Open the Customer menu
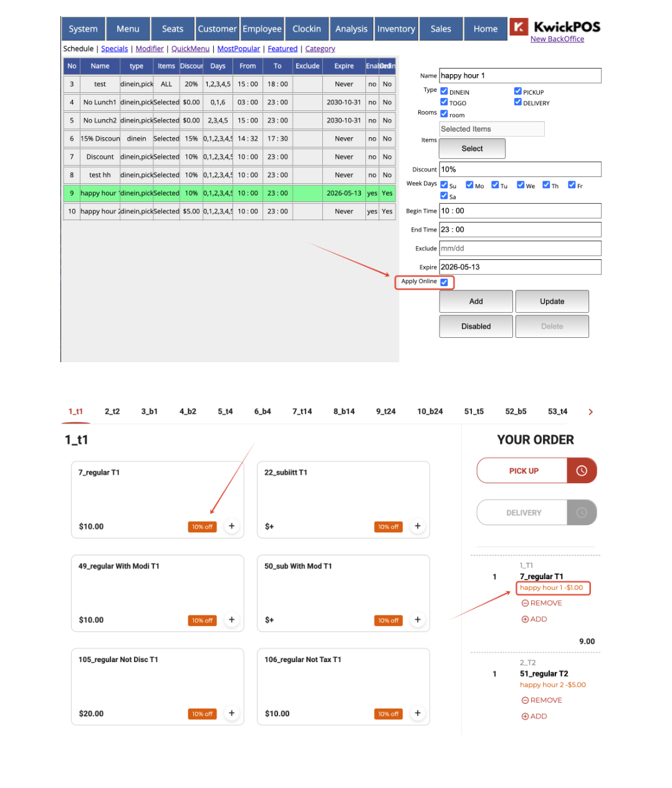Viewport: 672px width, 788px height. 218,29
